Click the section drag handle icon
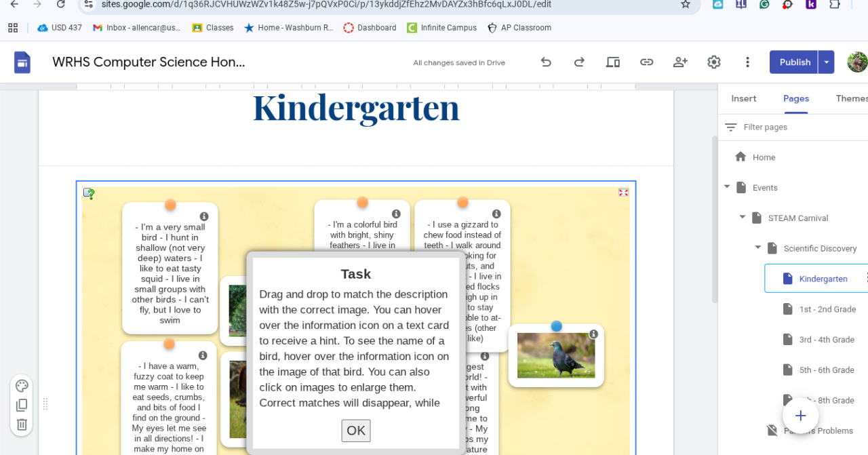This screenshot has height=455, width=868. [45, 404]
